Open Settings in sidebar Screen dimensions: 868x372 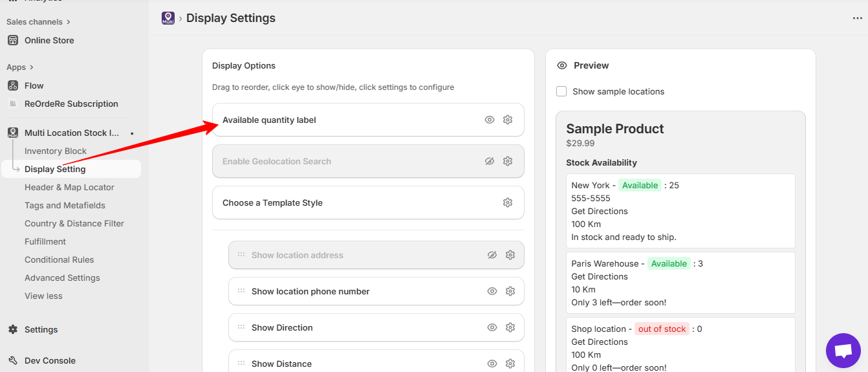click(x=41, y=329)
